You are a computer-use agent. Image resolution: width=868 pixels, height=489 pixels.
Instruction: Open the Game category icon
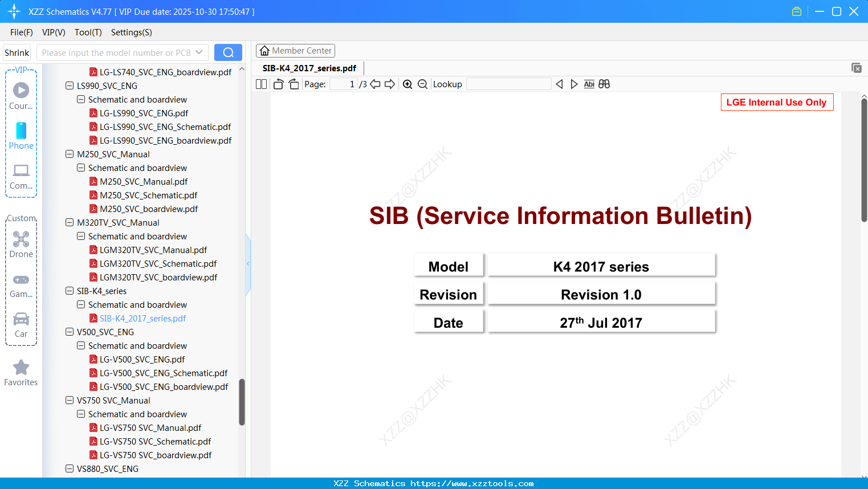[x=21, y=285]
